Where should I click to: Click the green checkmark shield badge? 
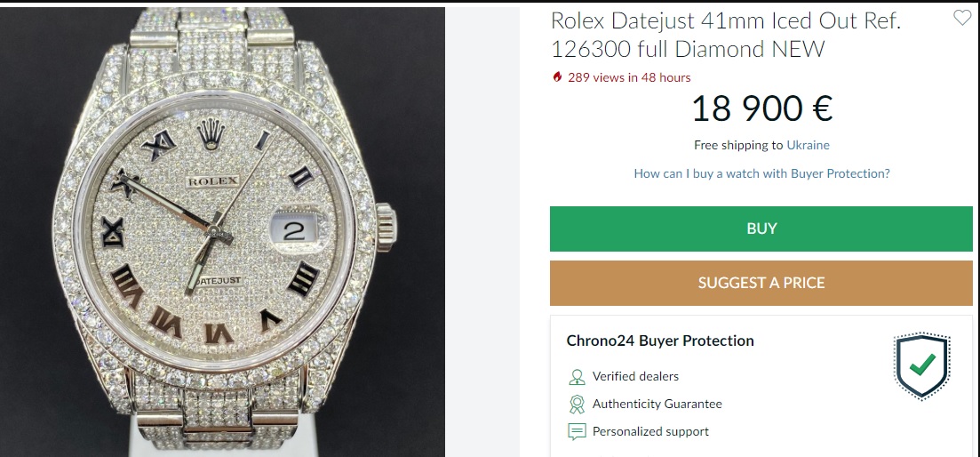(x=921, y=365)
